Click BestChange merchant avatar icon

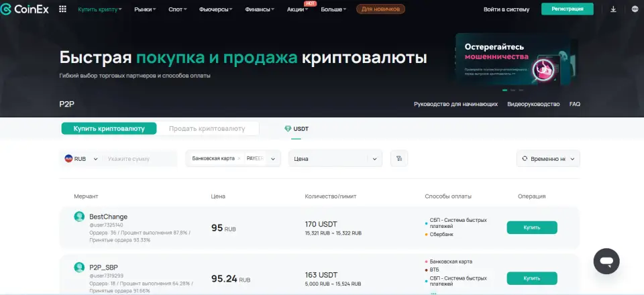click(79, 217)
